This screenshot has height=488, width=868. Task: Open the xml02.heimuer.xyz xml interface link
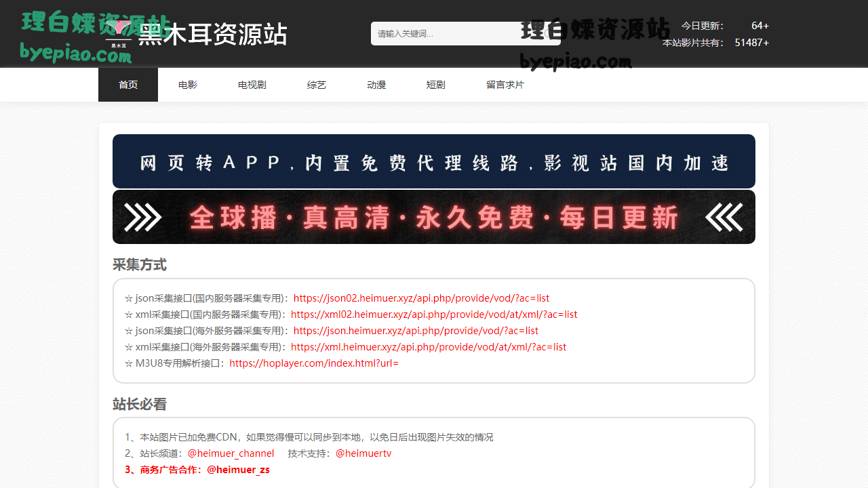coord(434,314)
